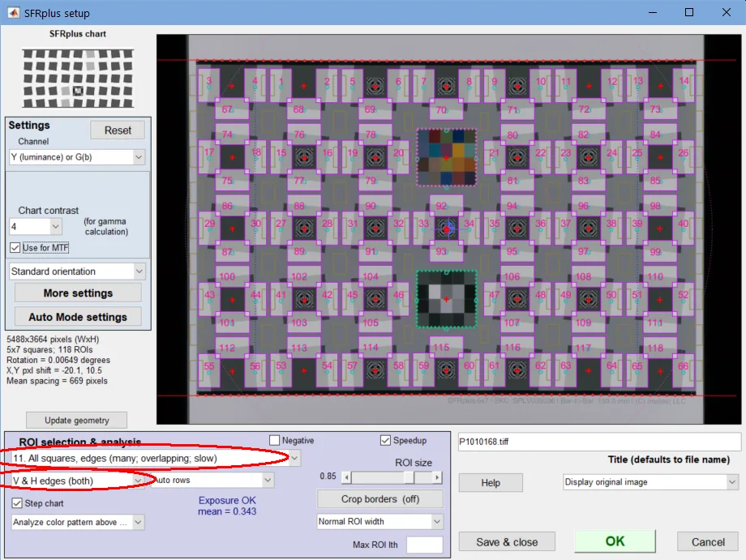746x560 pixels.
Task: Click the green OK button
Action: pyautogui.click(x=615, y=541)
